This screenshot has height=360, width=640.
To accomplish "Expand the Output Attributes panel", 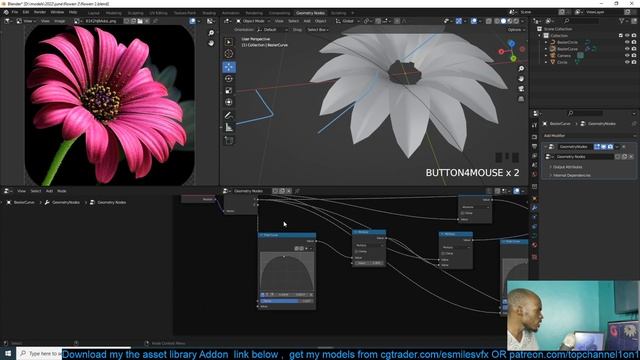I will point(567,167).
